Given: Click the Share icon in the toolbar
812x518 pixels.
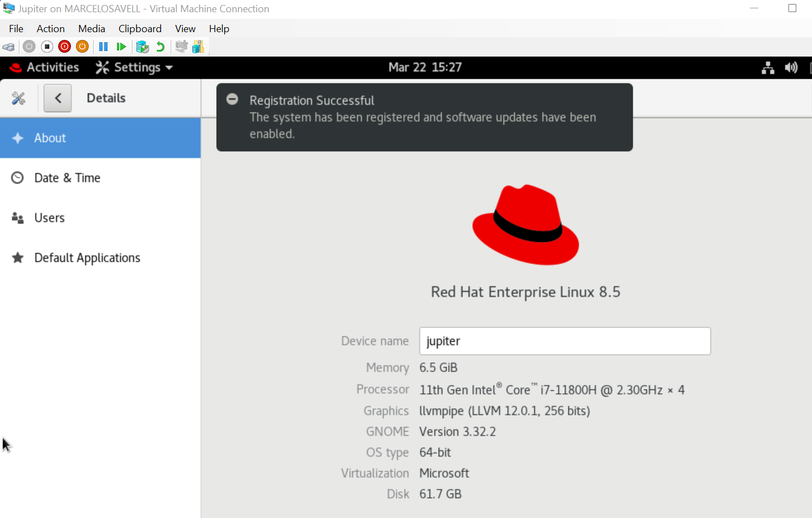Looking at the screenshot, I should click(x=198, y=47).
